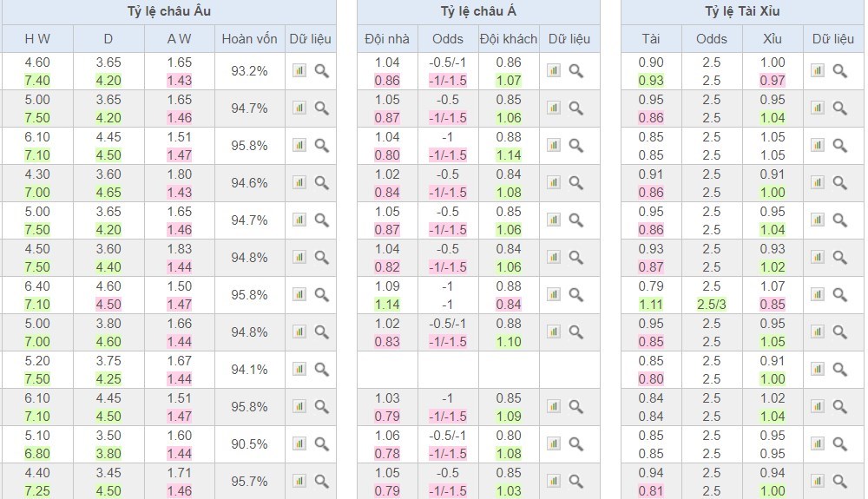Open chart icon in Tài Xỉu row 0.79 / 1.07
868x499 pixels.
(x=817, y=295)
